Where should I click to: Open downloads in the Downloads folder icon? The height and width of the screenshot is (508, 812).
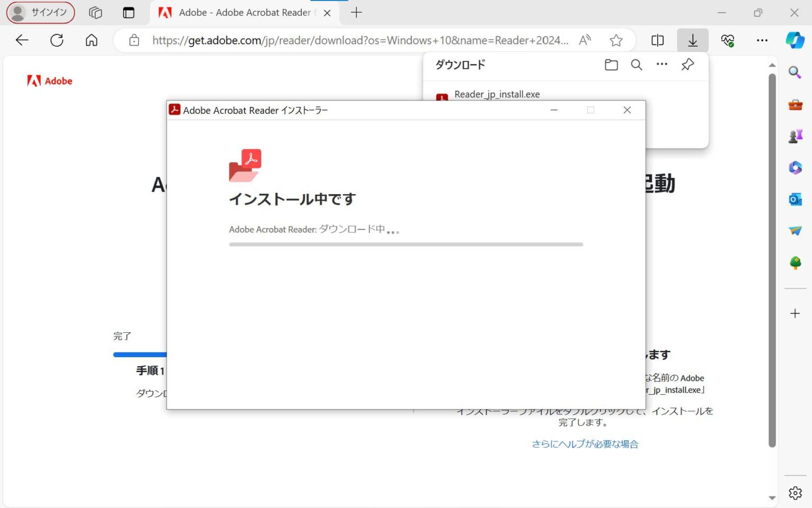pos(611,65)
